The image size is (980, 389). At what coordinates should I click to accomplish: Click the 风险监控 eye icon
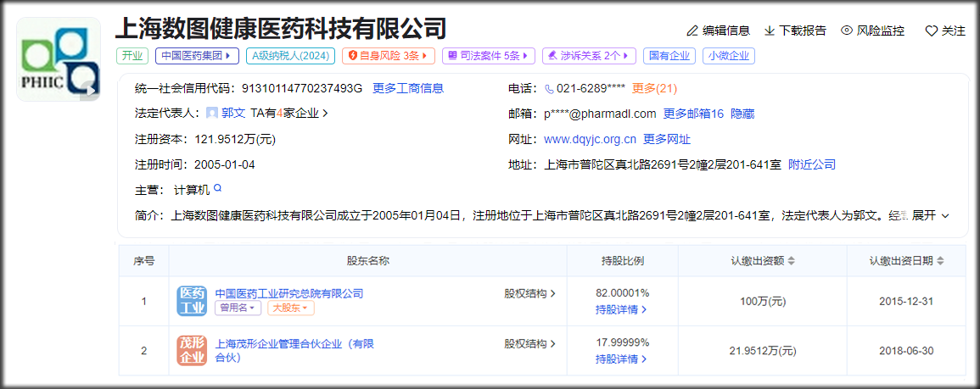click(847, 31)
